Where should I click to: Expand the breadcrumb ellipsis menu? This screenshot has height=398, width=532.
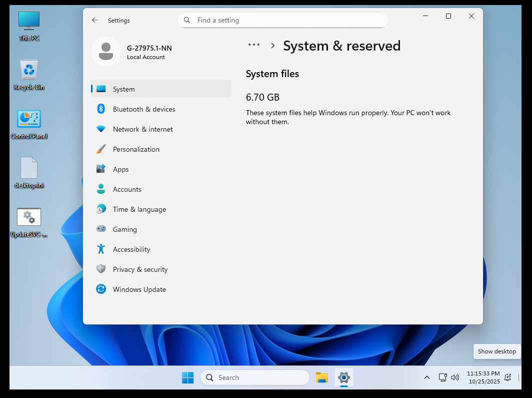click(x=254, y=45)
